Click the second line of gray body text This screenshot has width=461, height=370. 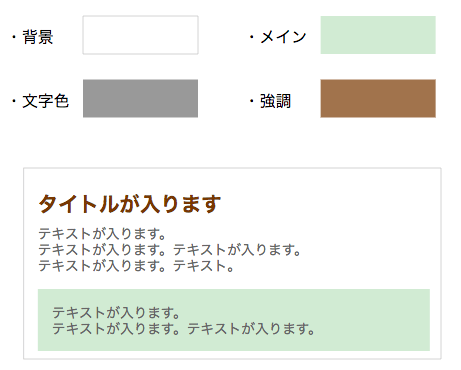coord(170,250)
